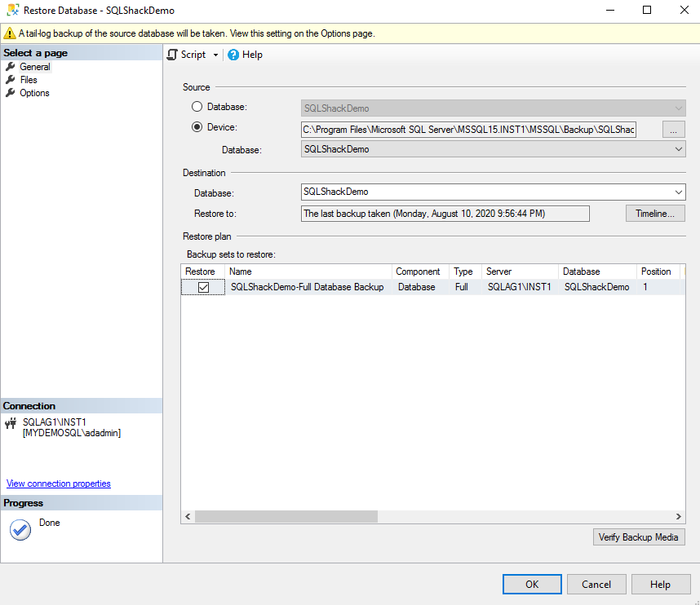Open the View connection properties link
700x605 pixels.
[58, 484]
